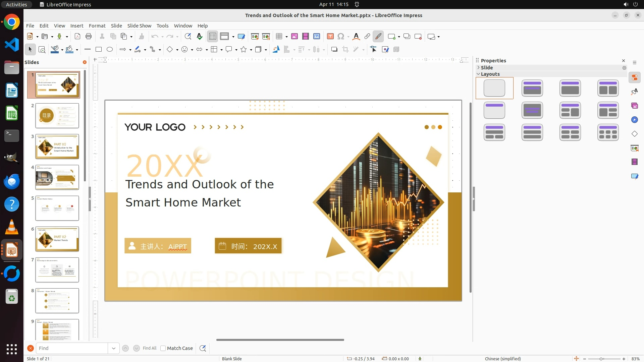Click the Insert Image toolbar icon
The image size is (644, 362).
point(294,37)
